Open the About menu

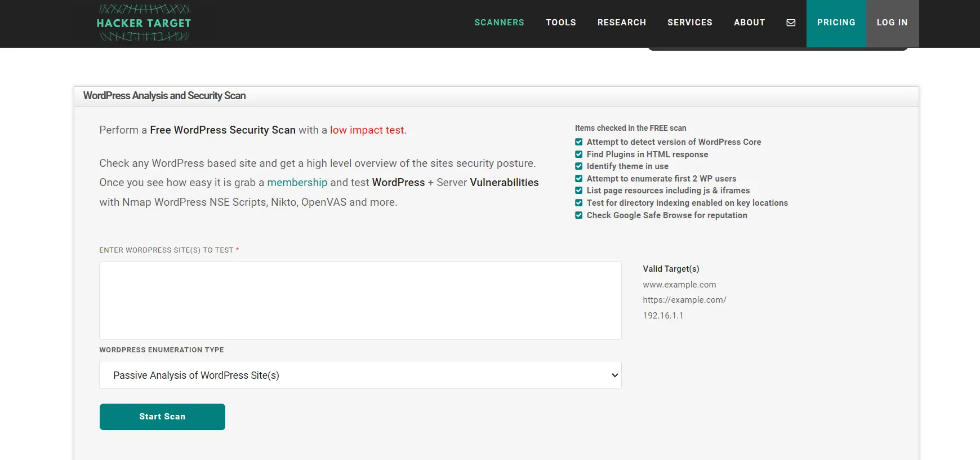tap(749, 23)
